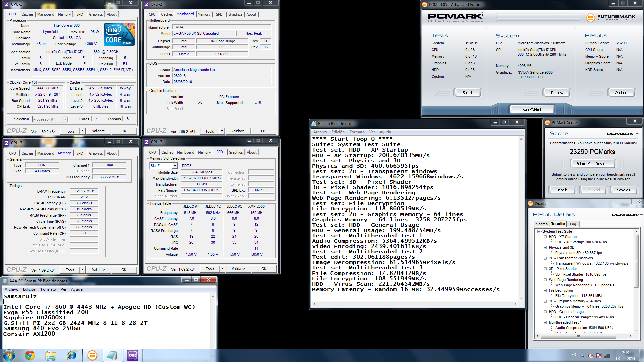Open the Windows Start menu orb

point(9,355)
